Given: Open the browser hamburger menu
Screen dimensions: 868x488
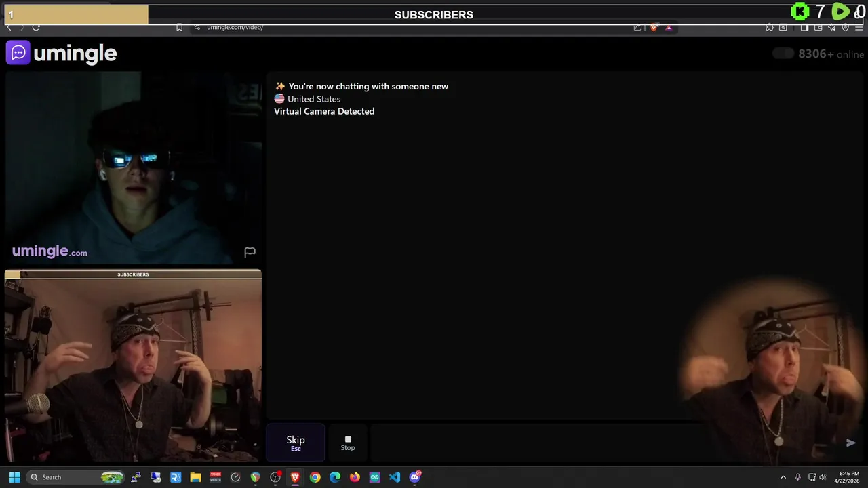Looking at the screenshot, I should [x=859, y=27].
